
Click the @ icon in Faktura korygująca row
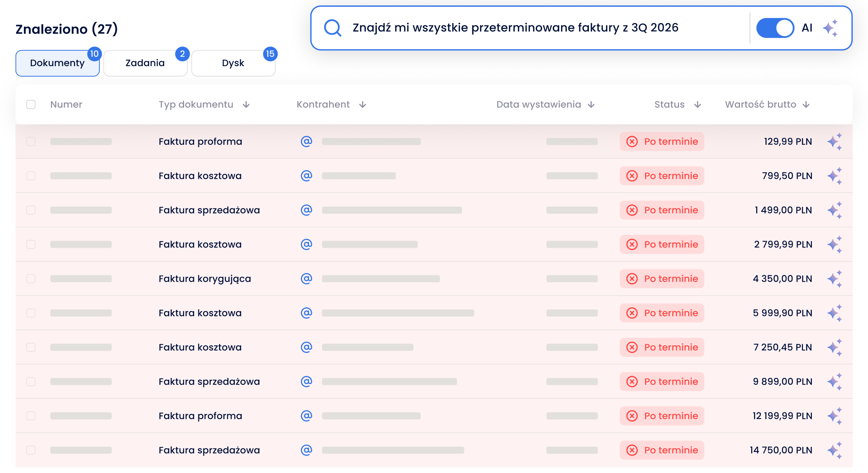[x=306, y=278]
